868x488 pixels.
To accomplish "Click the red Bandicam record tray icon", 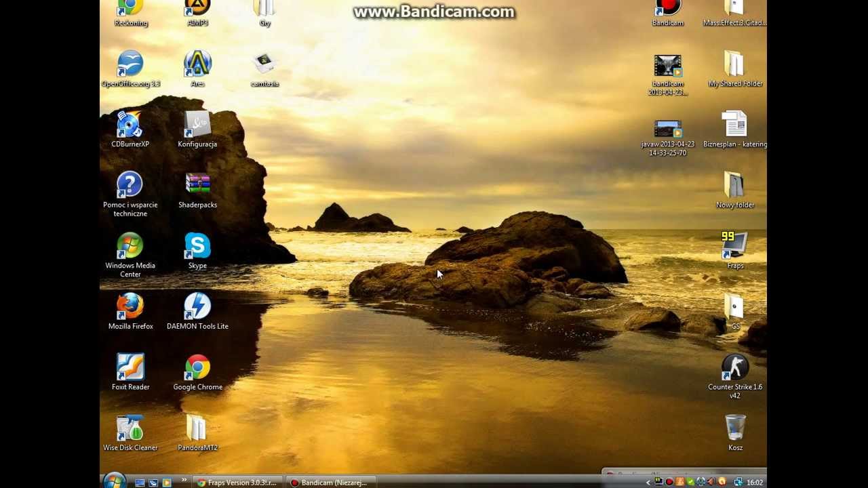I will [669, 482].
